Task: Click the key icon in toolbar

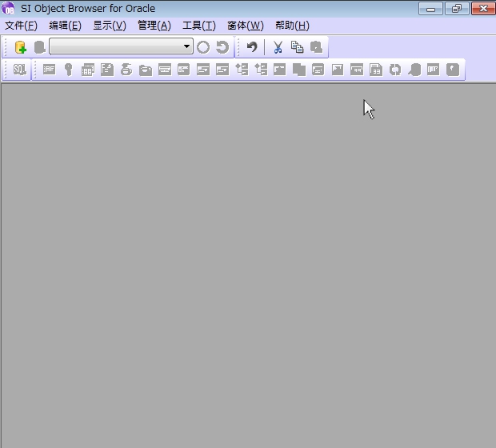Action: pyautogui.click(x=68, y=70)
